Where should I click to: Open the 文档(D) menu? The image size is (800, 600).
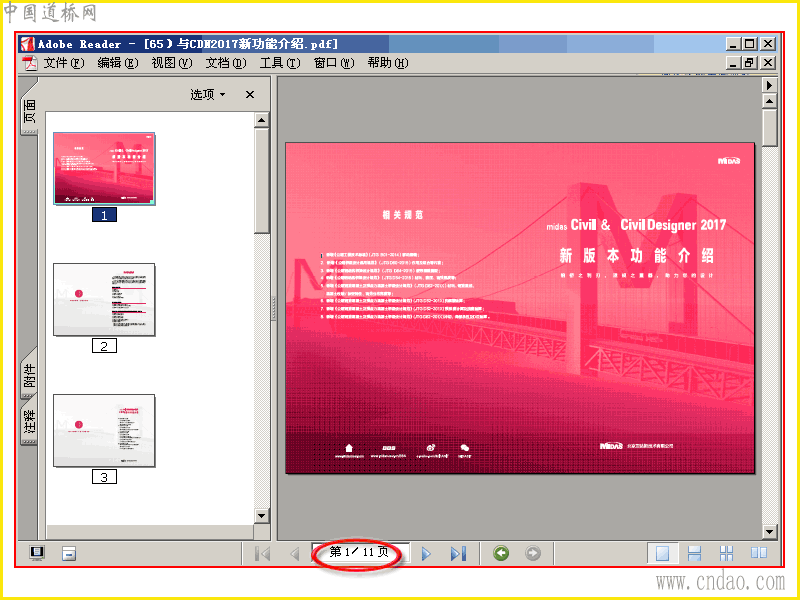click(226, 63)
